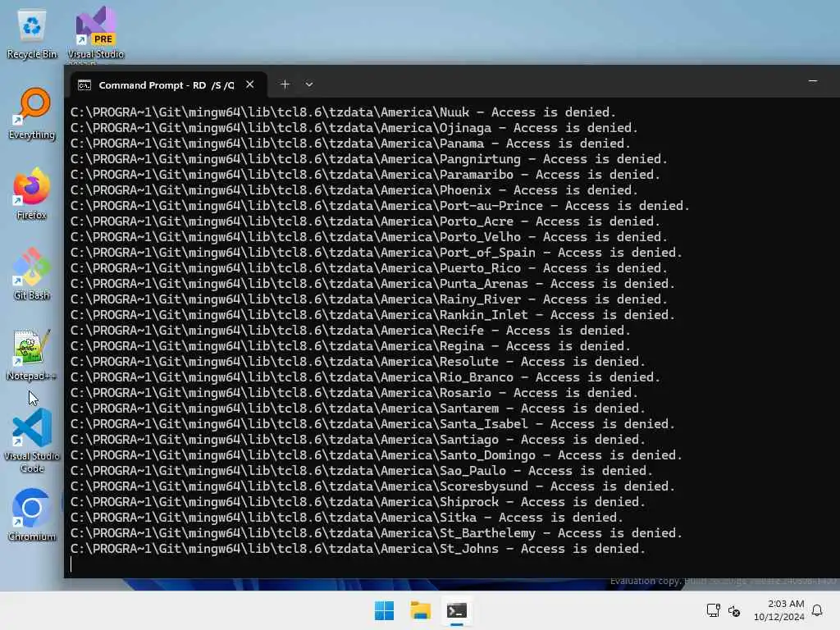
Task: Click the America\Santa_Isabel output line
Action: (373, 424)
